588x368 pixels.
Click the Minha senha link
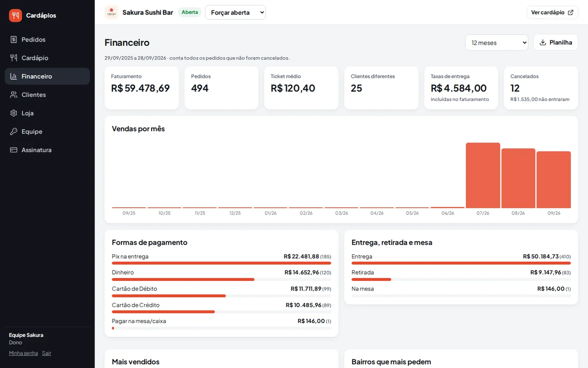[x=24, y=353]
